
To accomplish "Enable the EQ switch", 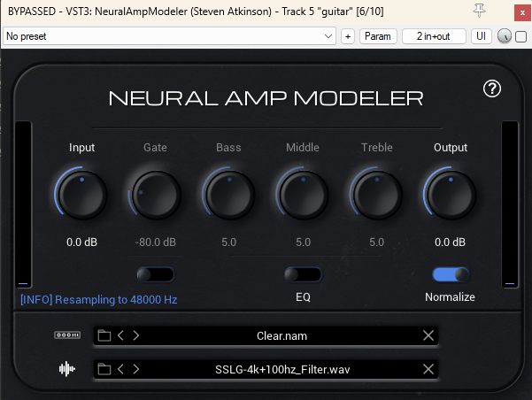I will coord(303,274).
